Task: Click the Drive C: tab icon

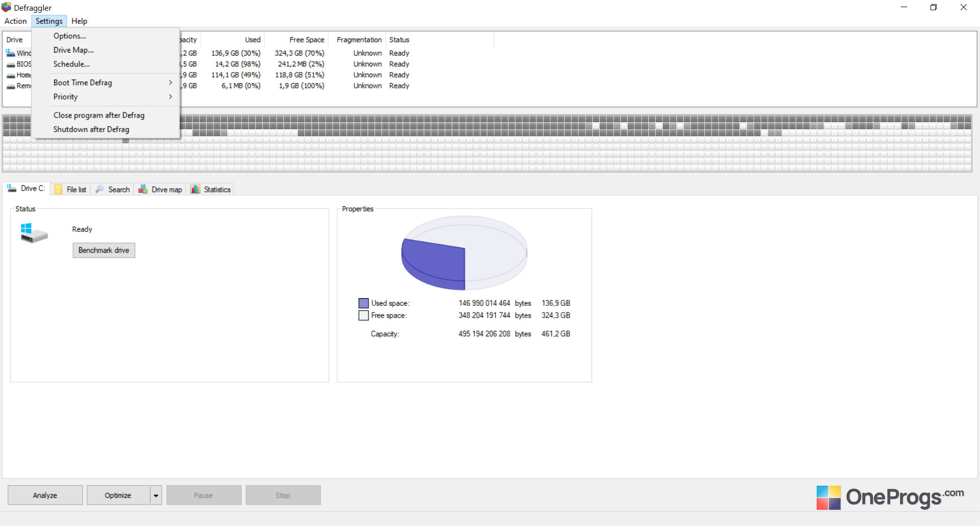Action: point(11,188)
